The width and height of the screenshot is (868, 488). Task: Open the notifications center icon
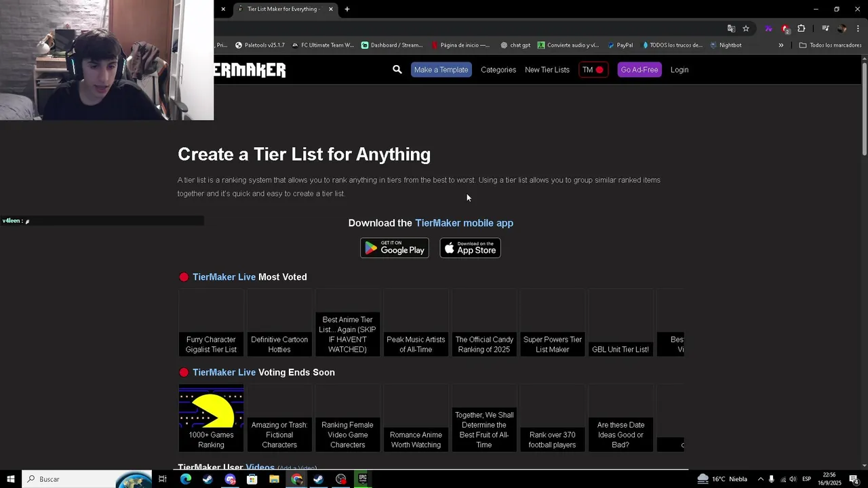854,479
